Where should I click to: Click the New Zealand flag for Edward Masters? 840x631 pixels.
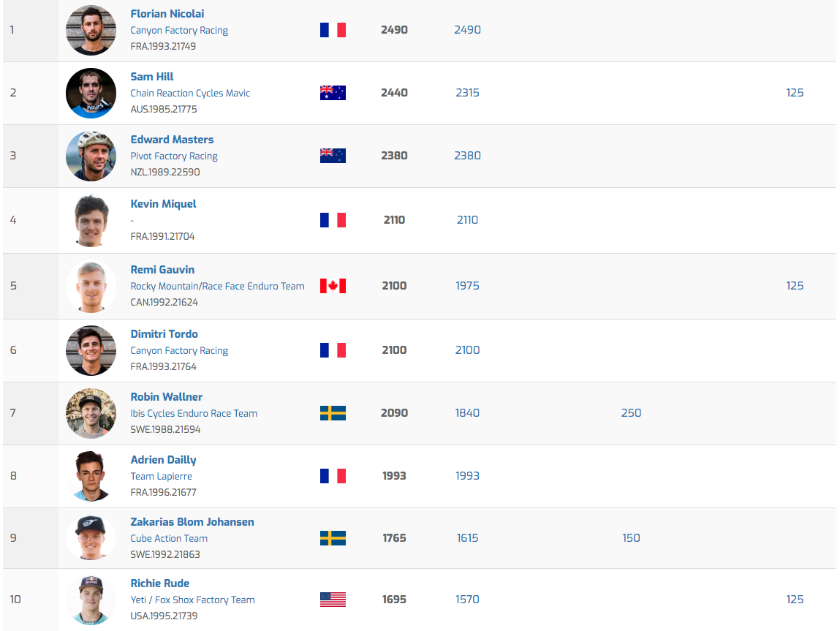[x=333, y=156]
